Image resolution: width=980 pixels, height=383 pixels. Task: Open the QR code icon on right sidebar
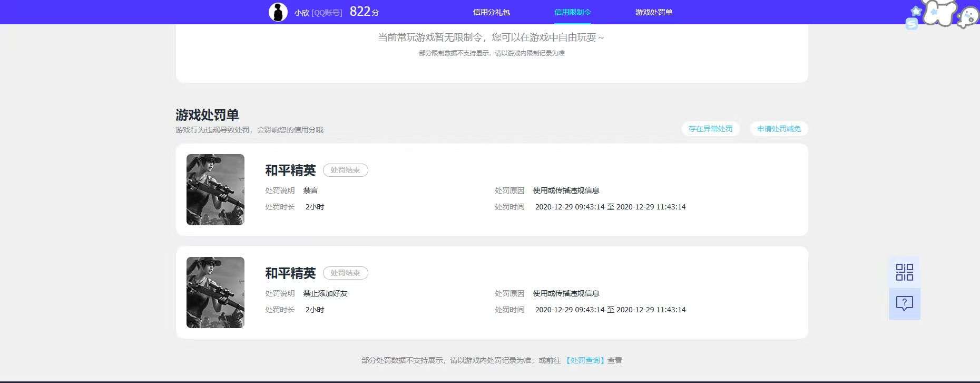point(904,272)
